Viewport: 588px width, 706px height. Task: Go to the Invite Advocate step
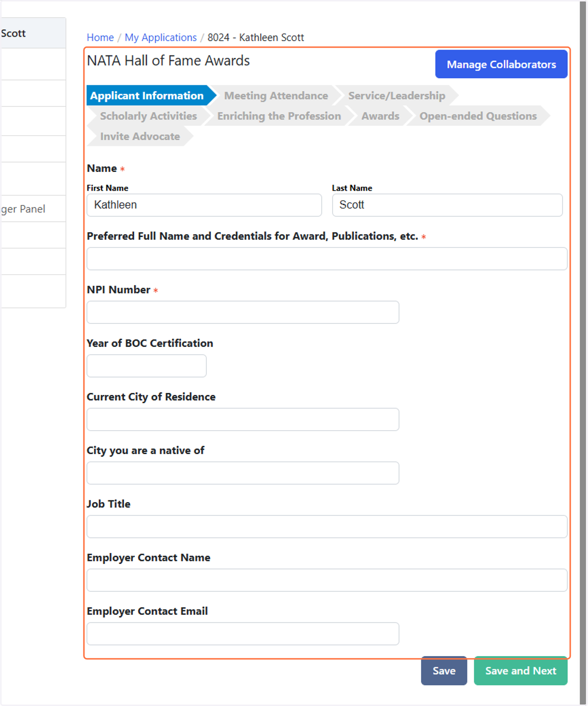140,136
